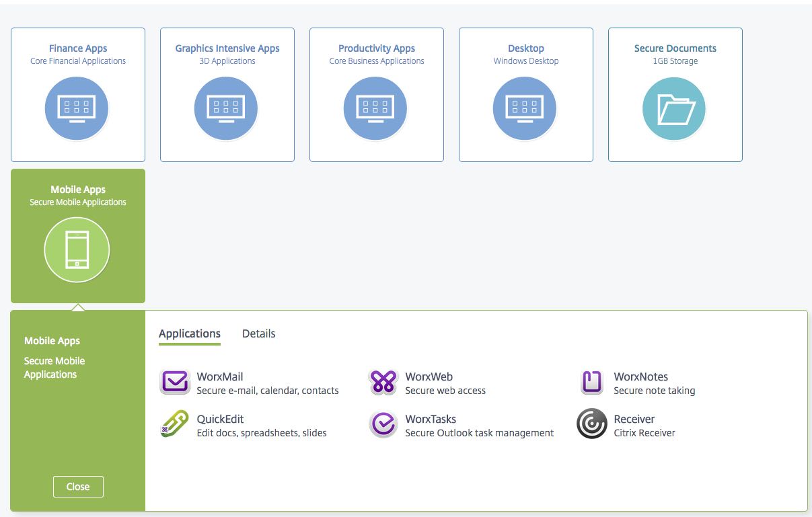Click the WorxMail envelope icon
The height and width of the screenshot is (517, 812).
[175, 383]
